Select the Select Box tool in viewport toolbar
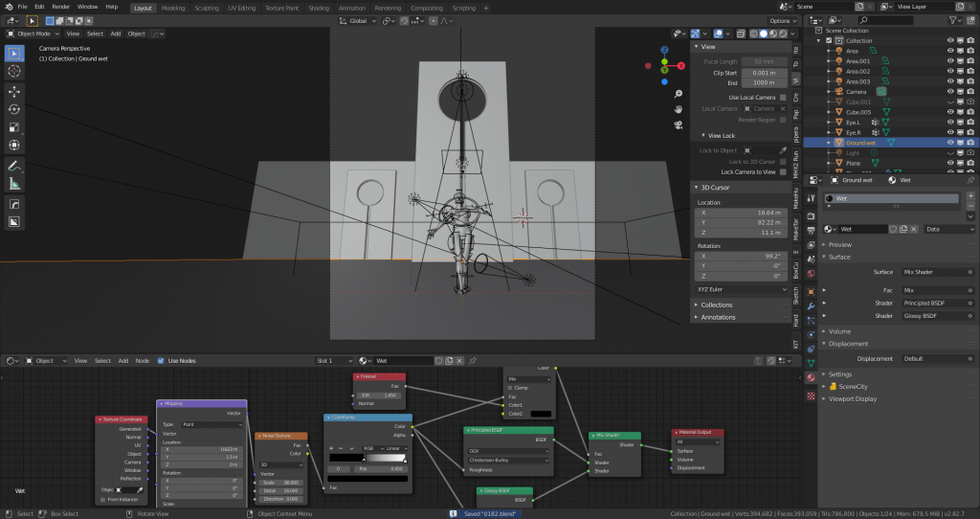980x519 pixels. [x=14, y=54]
